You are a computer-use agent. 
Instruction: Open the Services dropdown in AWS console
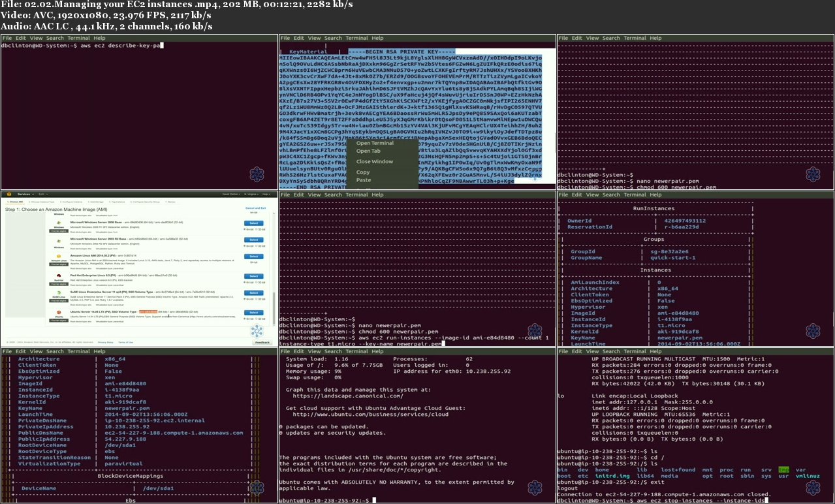(x=25, y=194)
